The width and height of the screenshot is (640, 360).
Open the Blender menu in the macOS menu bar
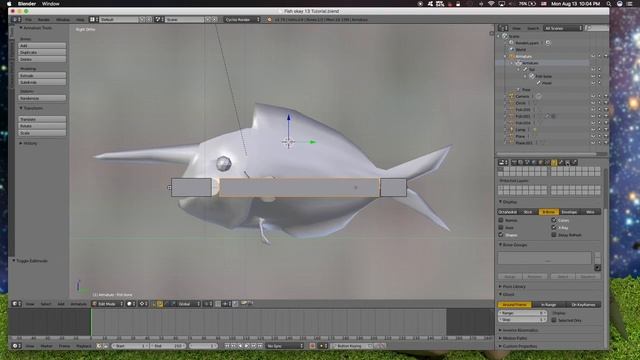tap(27, 4)
